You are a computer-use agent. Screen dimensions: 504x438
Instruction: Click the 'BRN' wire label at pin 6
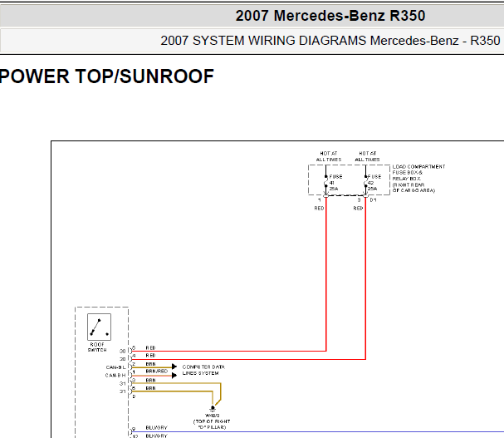[x=150, y=388]
